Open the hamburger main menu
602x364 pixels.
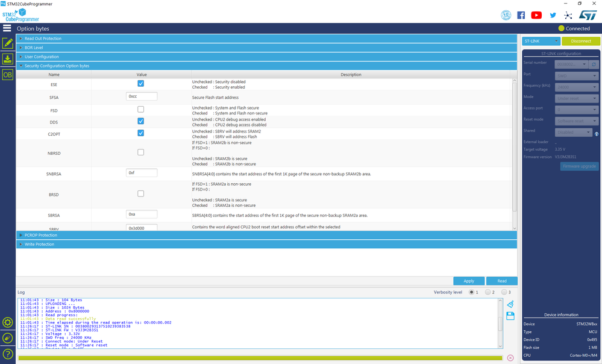pyautogui.click(x=7, y=28)
